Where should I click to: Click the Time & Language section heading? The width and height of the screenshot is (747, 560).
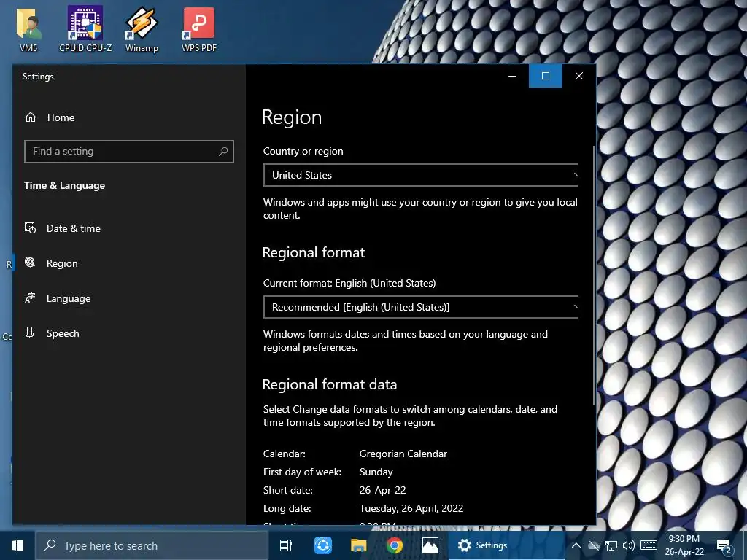pos(64,186)
